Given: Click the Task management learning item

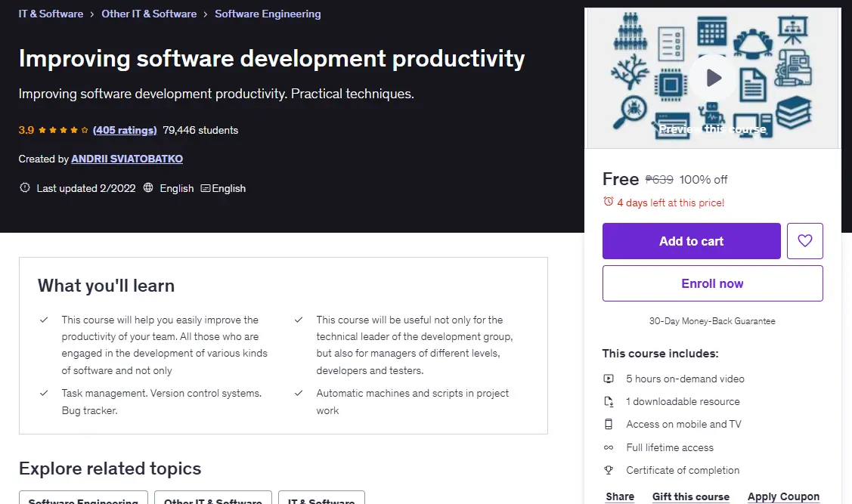Looking at the screenshot, I should pos(161,402).
